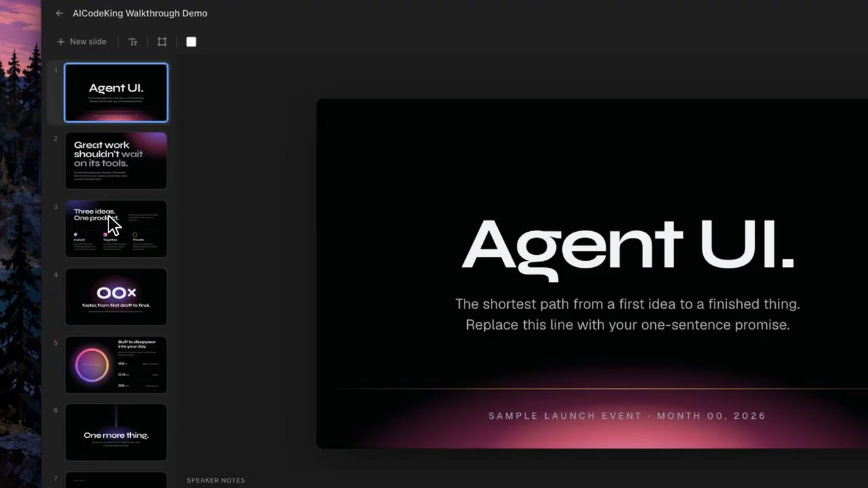Viewport: 868px width, 488px height.
Task: Open the white background color swatch
Action: pos(191,42)
